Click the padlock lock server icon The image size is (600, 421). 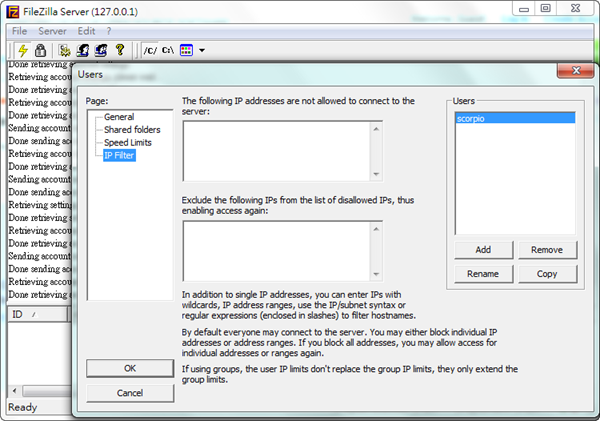pyautogui.click(x=40, y=50)
